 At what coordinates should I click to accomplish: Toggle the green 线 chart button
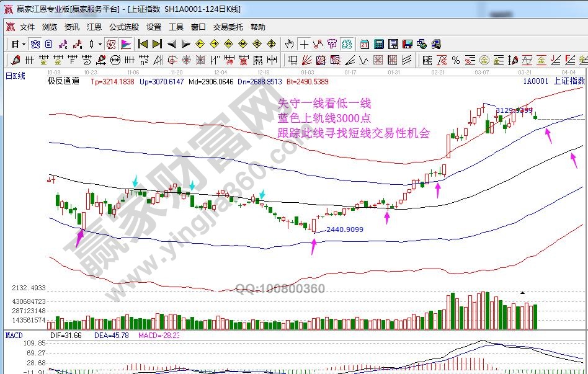(347, 44)
